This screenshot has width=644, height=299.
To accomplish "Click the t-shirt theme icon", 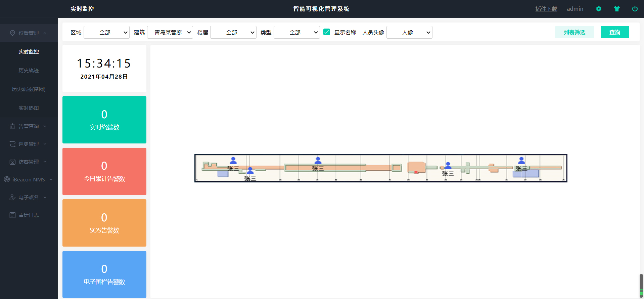I will 617,9.
